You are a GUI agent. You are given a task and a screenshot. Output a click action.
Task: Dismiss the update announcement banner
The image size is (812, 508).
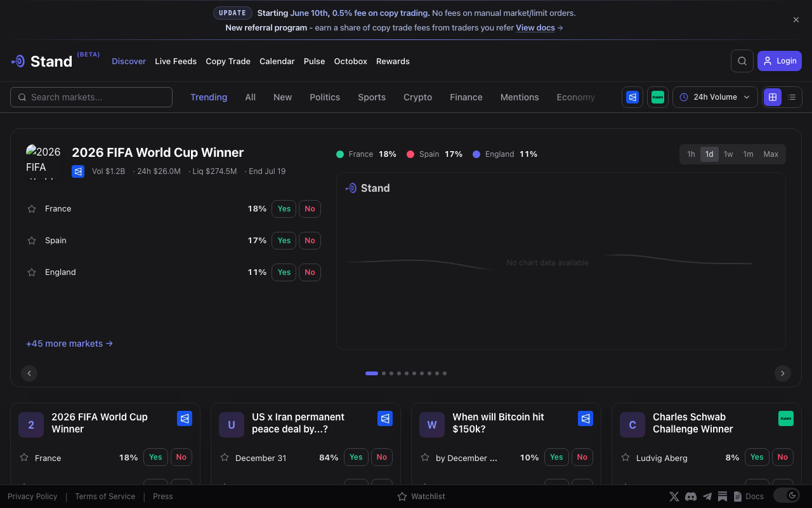click(x=796, y=20)
